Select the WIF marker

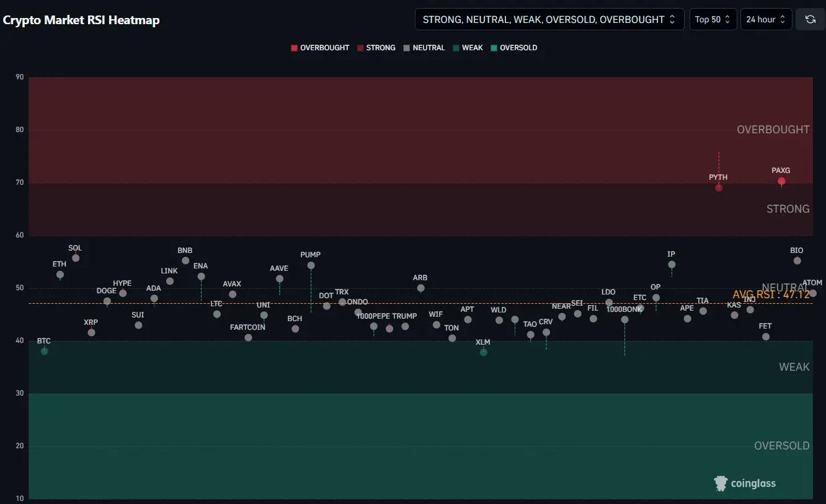click(x=437, y=325)
